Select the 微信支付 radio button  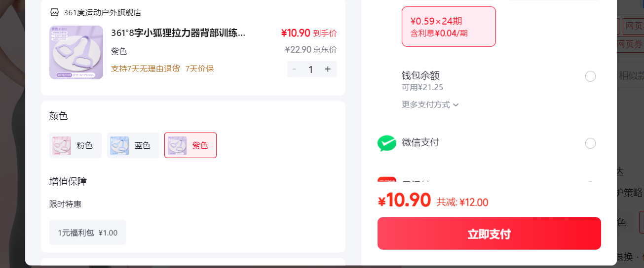point(590,143)
